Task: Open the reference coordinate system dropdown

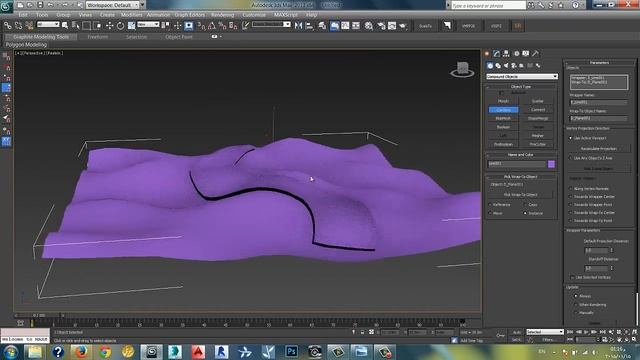Action: (148, 25)
